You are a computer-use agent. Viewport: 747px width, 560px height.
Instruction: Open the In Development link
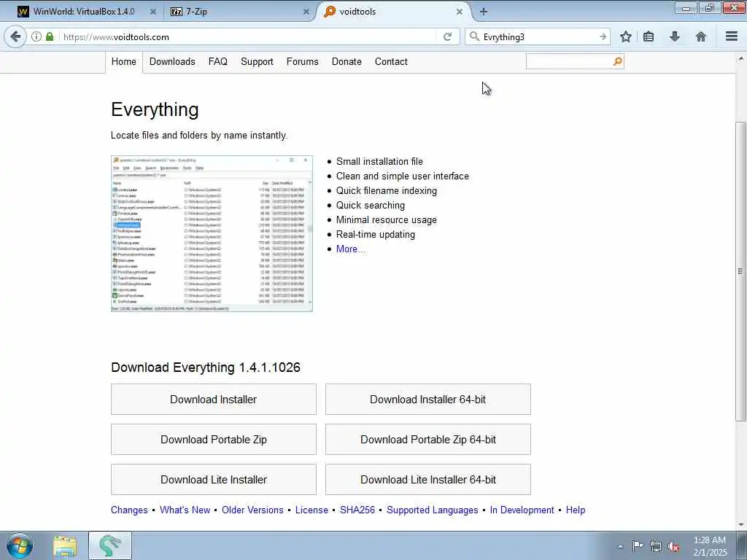point(522,510)
